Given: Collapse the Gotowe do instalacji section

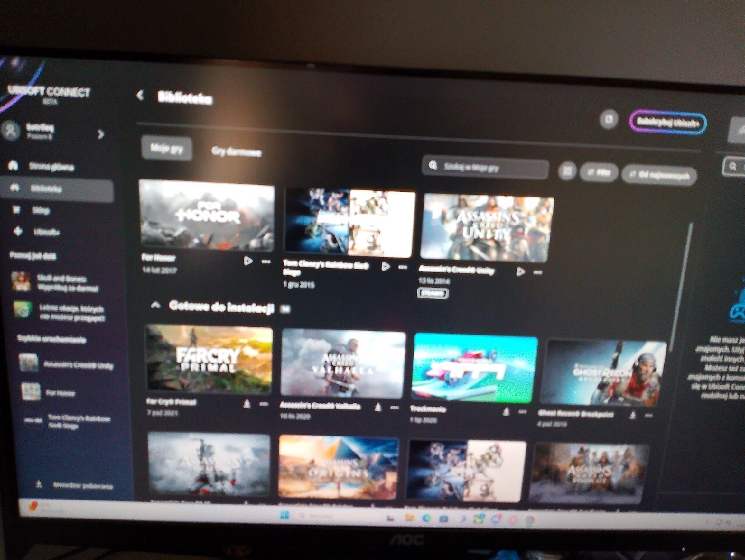Looking at the screenshot, I should tap(155, 305).
